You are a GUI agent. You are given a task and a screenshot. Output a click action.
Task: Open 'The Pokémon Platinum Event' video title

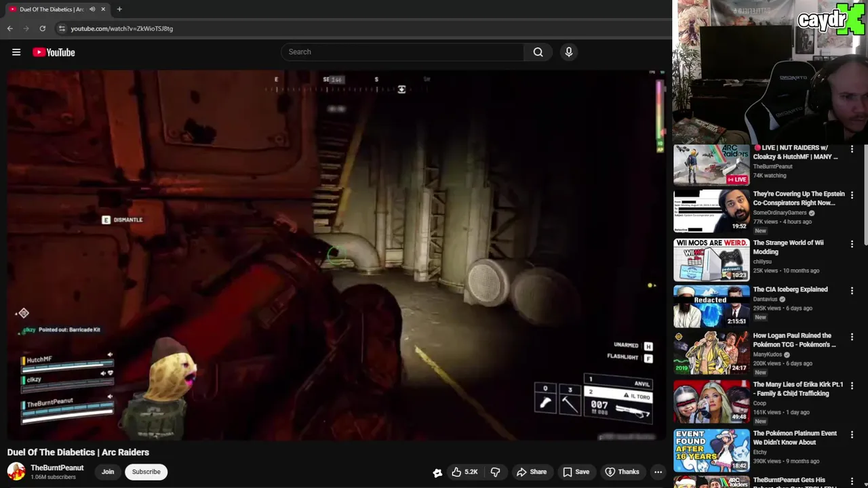[x=795, y=438]
